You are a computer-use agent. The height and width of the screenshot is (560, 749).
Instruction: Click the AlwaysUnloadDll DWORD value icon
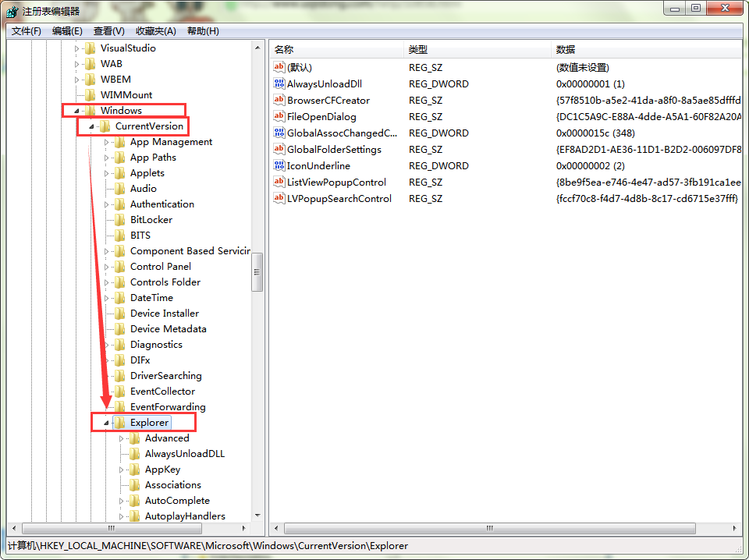point(279,83)
